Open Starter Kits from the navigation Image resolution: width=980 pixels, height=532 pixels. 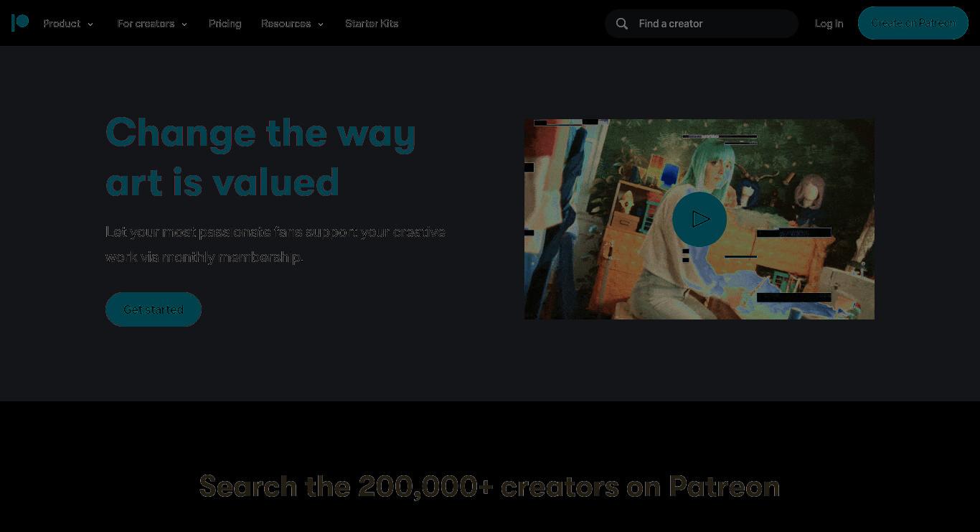372,24
